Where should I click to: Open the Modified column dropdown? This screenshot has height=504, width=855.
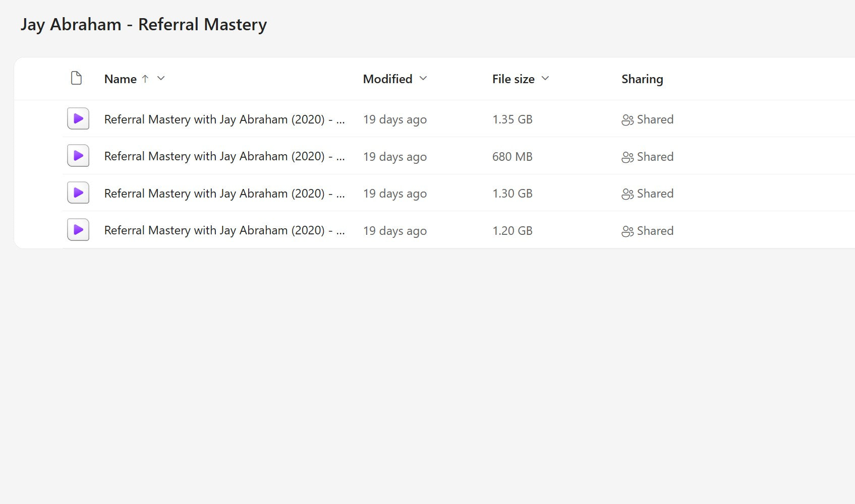423,79
